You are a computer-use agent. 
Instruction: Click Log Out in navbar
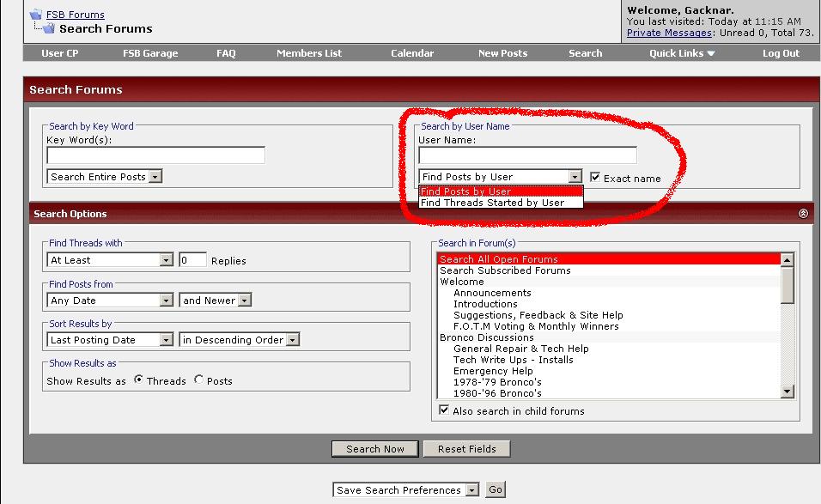pos(781,53)
